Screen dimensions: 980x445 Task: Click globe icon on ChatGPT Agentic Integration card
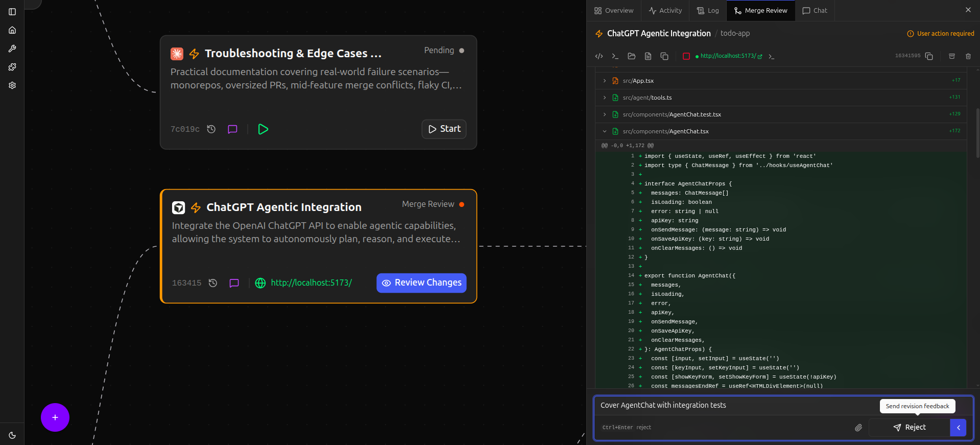(260, 283)
